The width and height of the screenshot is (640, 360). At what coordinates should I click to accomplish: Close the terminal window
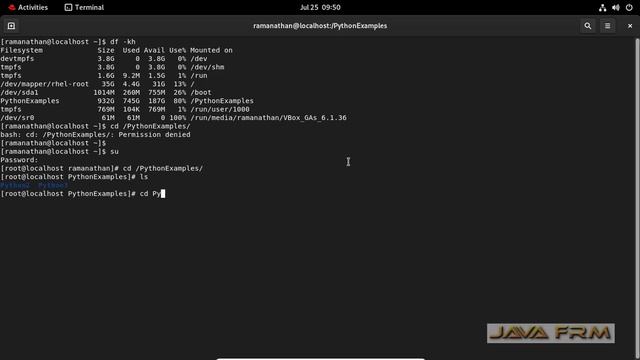(630, 26)
